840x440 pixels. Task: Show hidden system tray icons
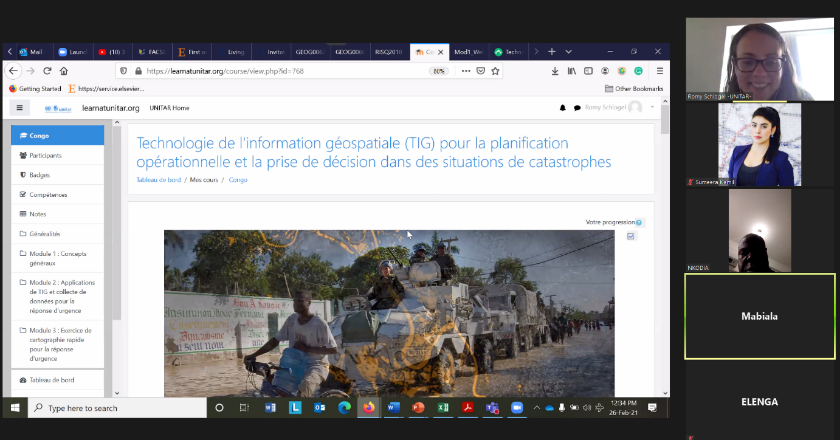[537, 408]
